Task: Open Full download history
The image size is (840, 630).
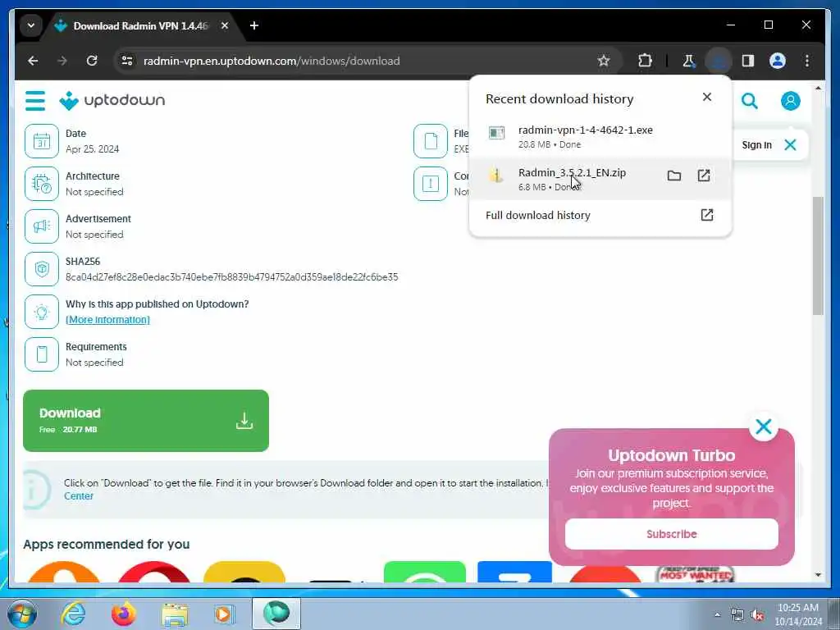Action: pyautogui.click(x=600, y=216)
